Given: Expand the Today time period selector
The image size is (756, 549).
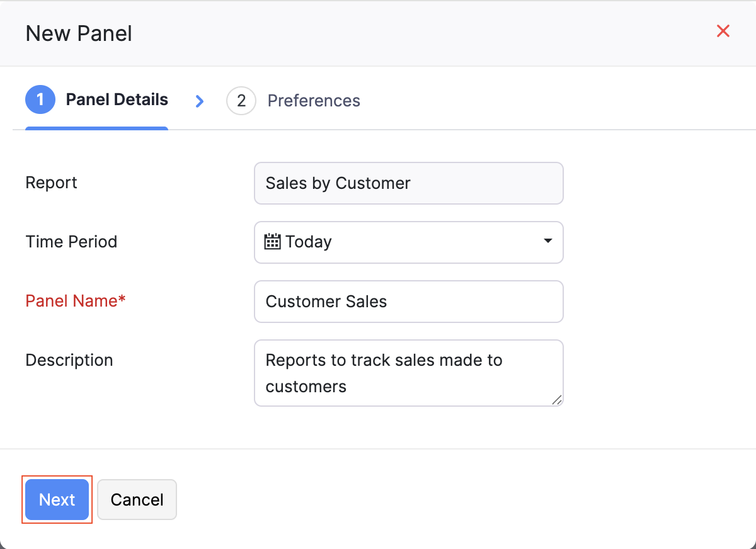Looking at the screenshot, I should (x=408, y=242).
